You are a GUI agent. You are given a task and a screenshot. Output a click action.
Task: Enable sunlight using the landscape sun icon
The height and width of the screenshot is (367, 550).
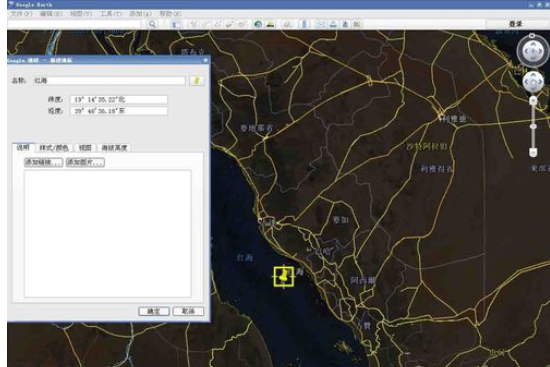[270, 24]
